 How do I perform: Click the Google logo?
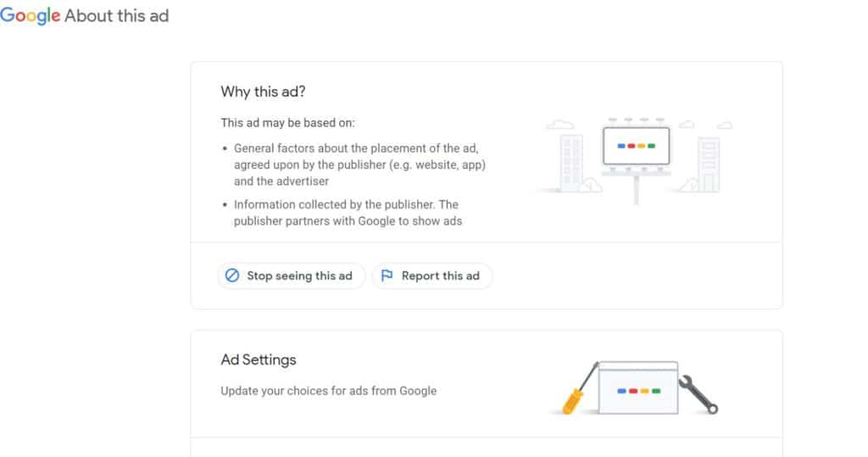[31, 16]
